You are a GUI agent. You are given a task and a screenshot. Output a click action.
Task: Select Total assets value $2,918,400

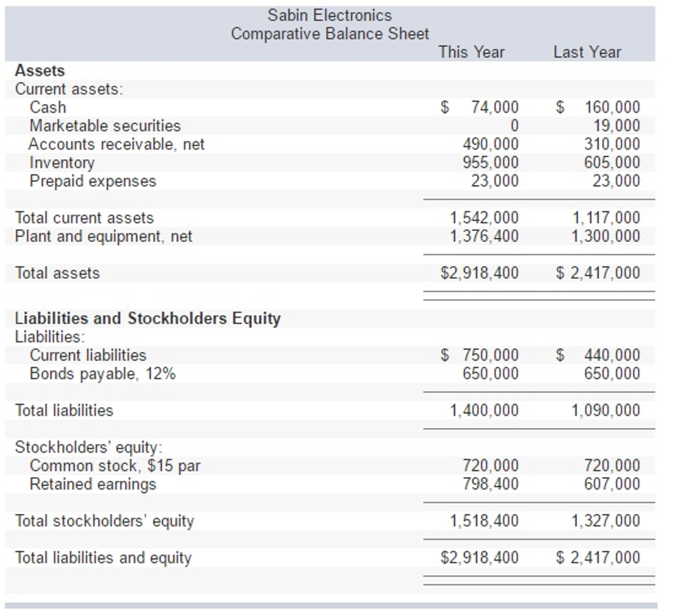coord(480,273)
